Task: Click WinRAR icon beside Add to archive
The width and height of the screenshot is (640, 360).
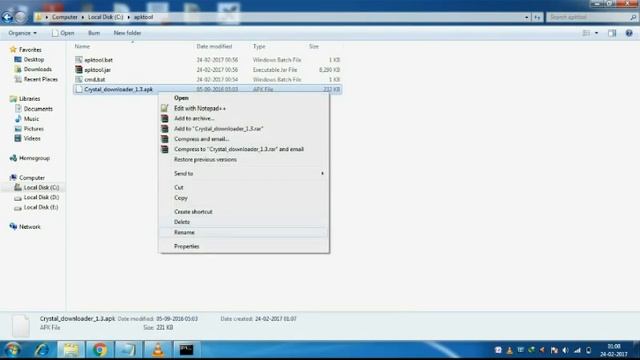Action: coord(164,118)
